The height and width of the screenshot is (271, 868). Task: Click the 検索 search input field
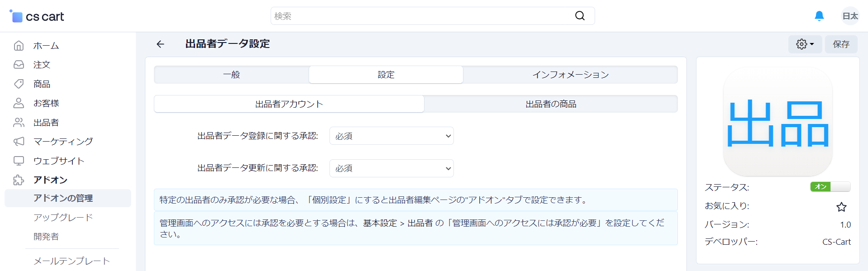tap(422, 16)
